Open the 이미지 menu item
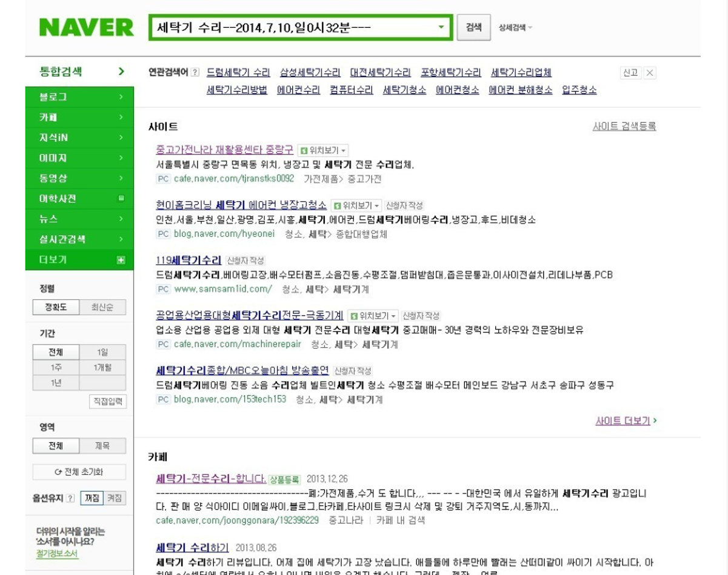This screenshot has width=728, height=575. pos(79,158)
